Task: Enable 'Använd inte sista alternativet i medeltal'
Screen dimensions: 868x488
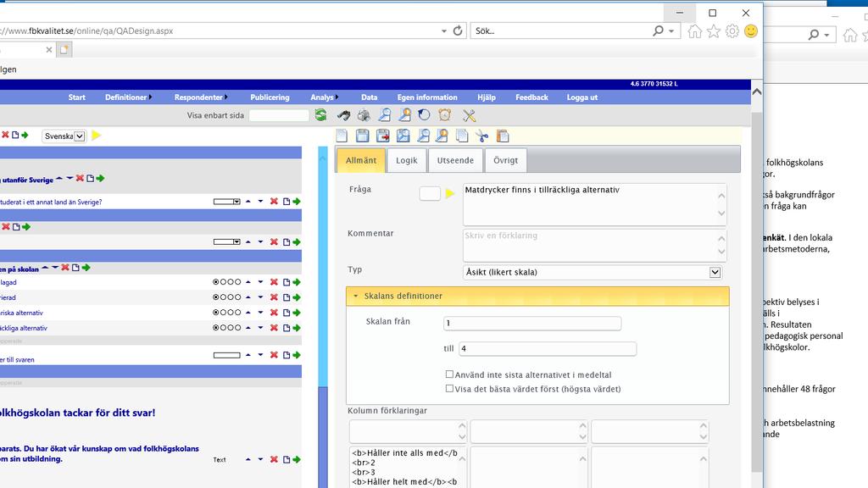Action: click(x=449, y=374)
